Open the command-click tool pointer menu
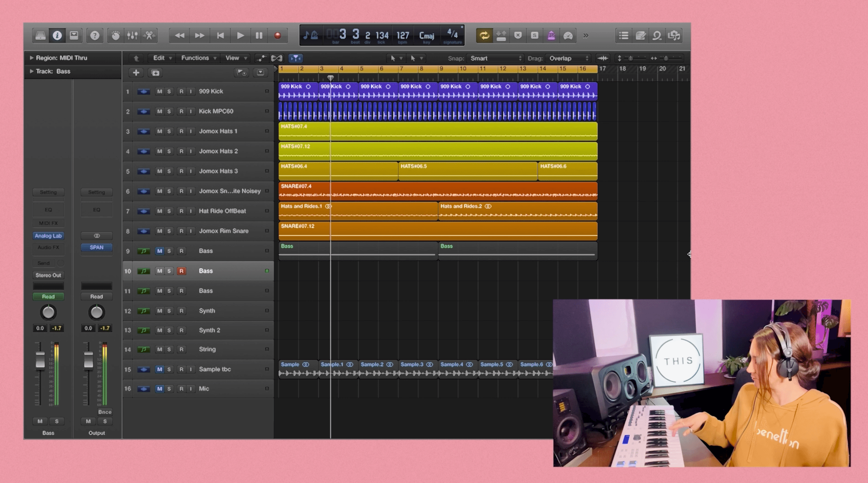868x483 pixels. (416, 58)
